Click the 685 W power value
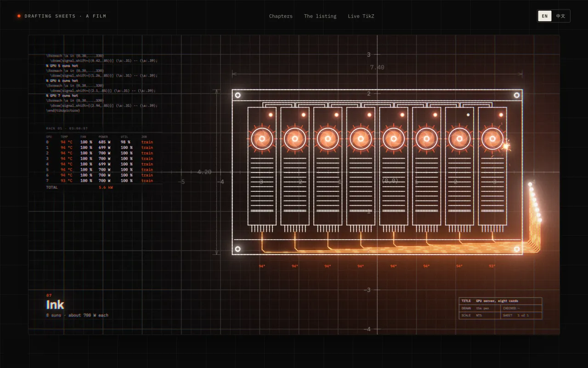Screen dimensions: 588x368 (x=104, y=142)
